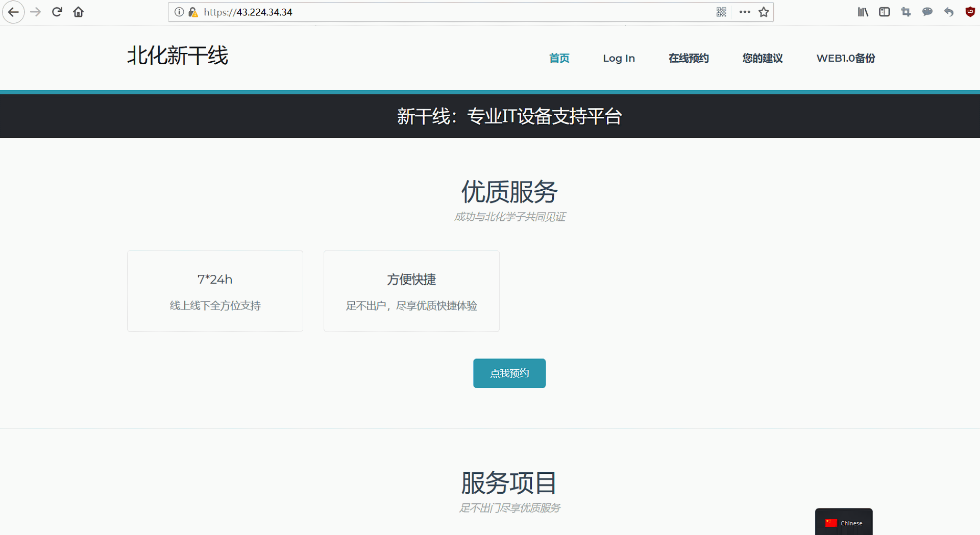Open the Library bookshelf icon

(863, 12)
